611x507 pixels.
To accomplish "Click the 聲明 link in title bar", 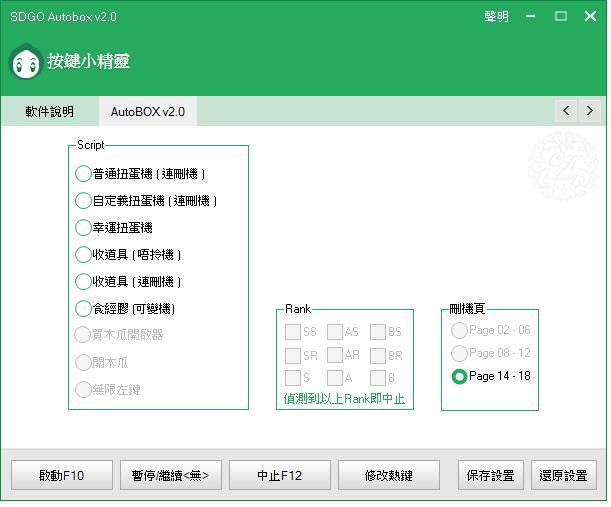I will [496, 16].
